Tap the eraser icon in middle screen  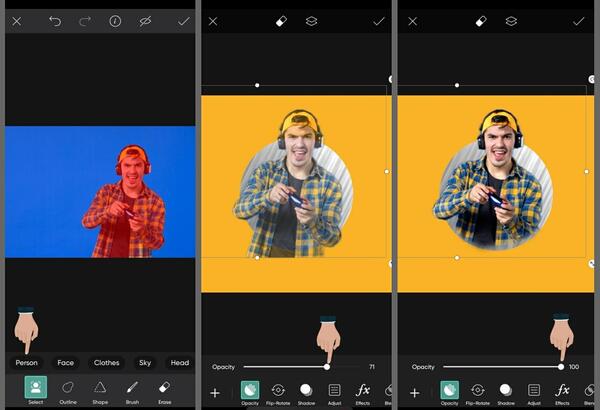click(281, 21)
